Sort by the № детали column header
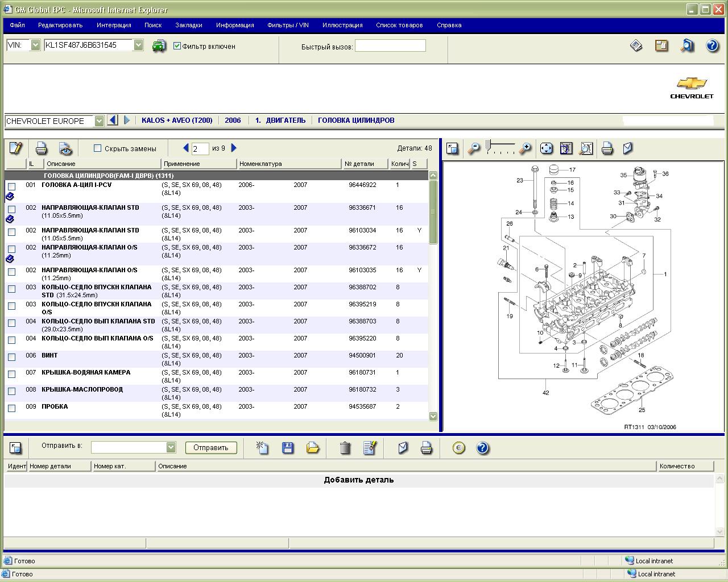 click(x=365, y=164)
